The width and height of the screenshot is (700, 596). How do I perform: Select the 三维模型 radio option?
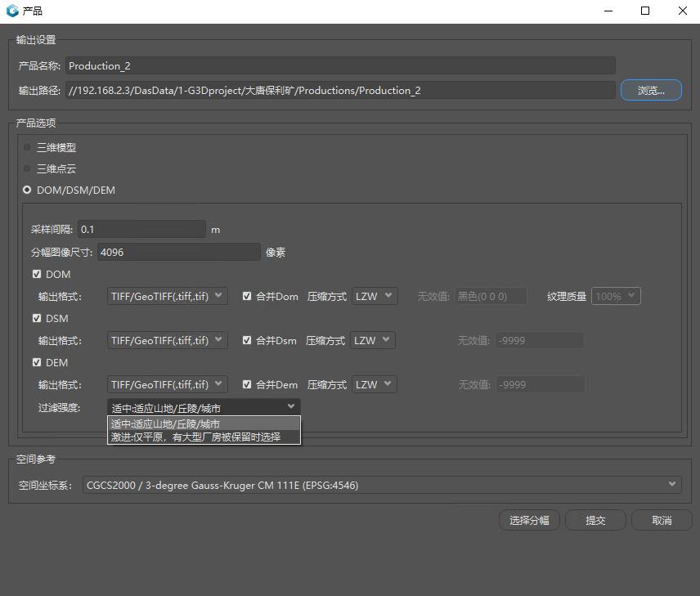click(27, 147)
